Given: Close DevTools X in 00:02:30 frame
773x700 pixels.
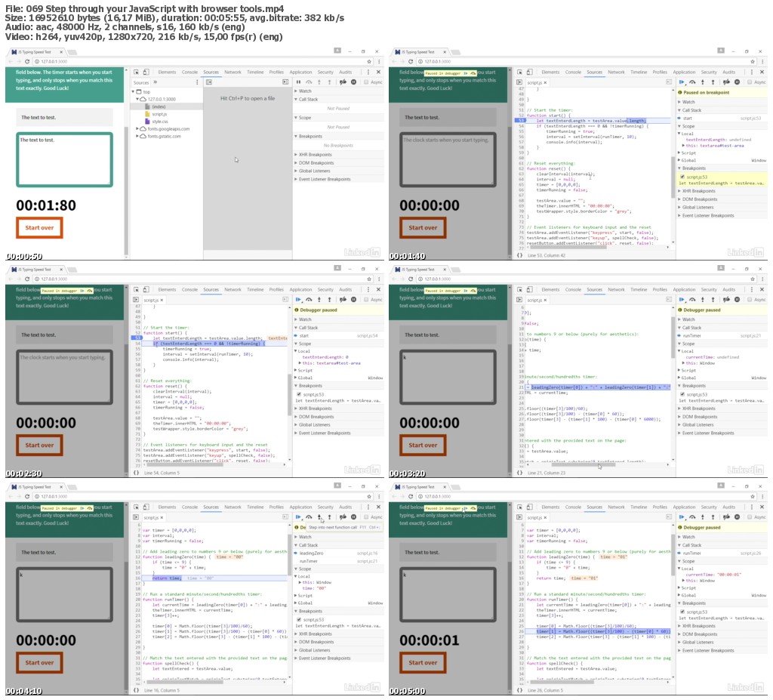Looking at the screenshot, I should 379,289.
